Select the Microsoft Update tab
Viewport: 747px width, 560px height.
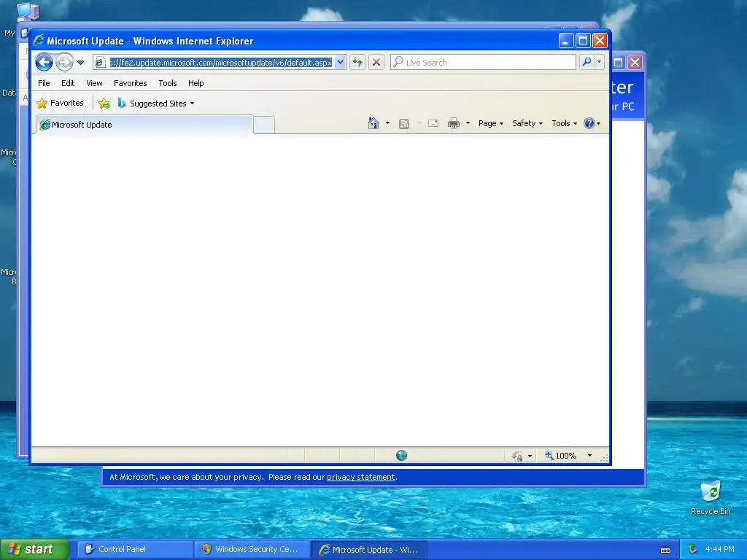(x=144, y=125)
